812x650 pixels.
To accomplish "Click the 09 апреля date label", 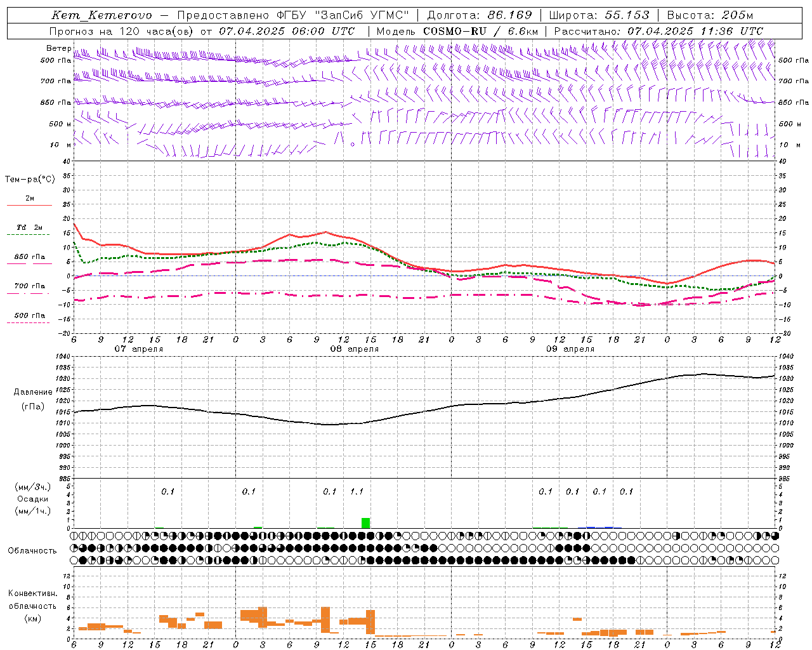I will 570,349.
